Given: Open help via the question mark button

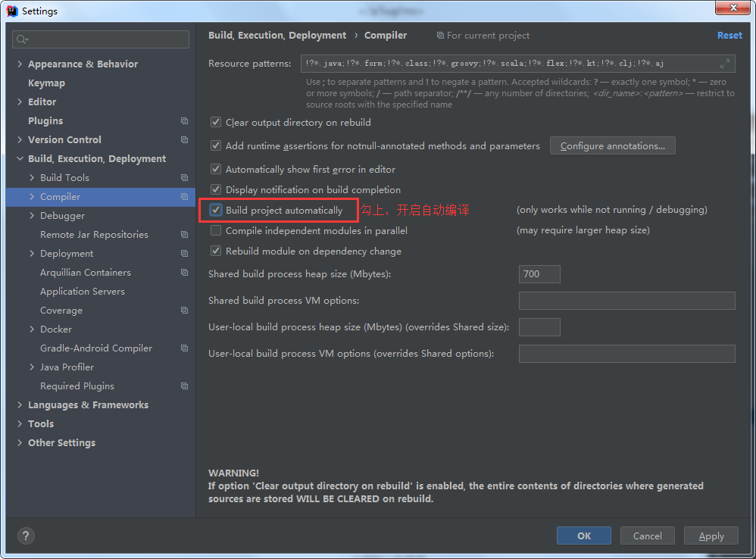Looking at the screenshot, I should (x=26, y=536).
